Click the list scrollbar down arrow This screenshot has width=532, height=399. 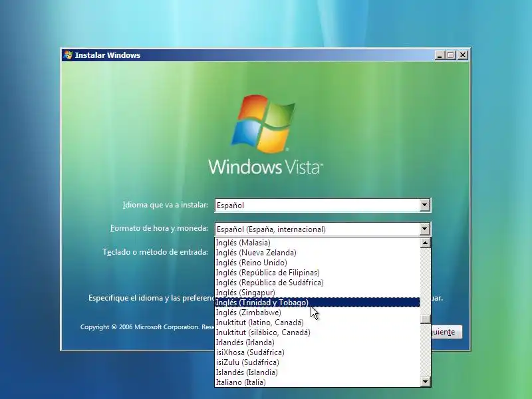(425, 382)
